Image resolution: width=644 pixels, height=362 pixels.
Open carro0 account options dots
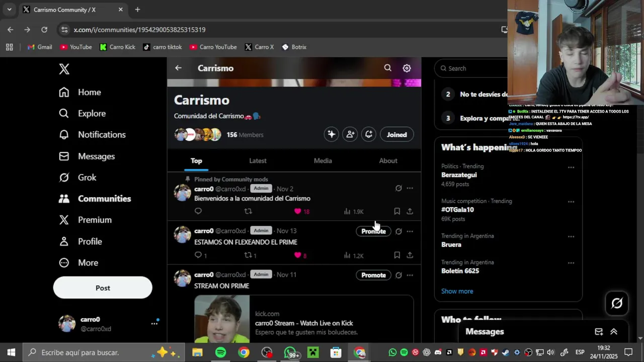(x=154, y=323)
